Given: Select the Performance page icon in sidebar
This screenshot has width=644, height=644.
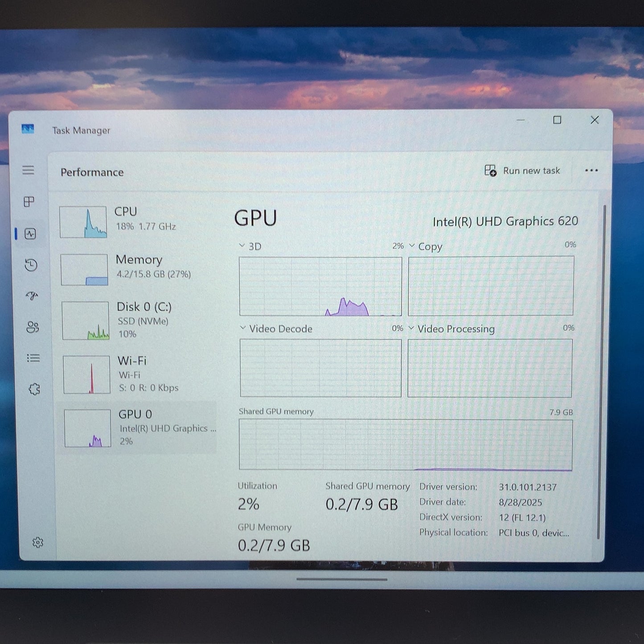Looking at the screenshot, I should click(x=30, y=234).
